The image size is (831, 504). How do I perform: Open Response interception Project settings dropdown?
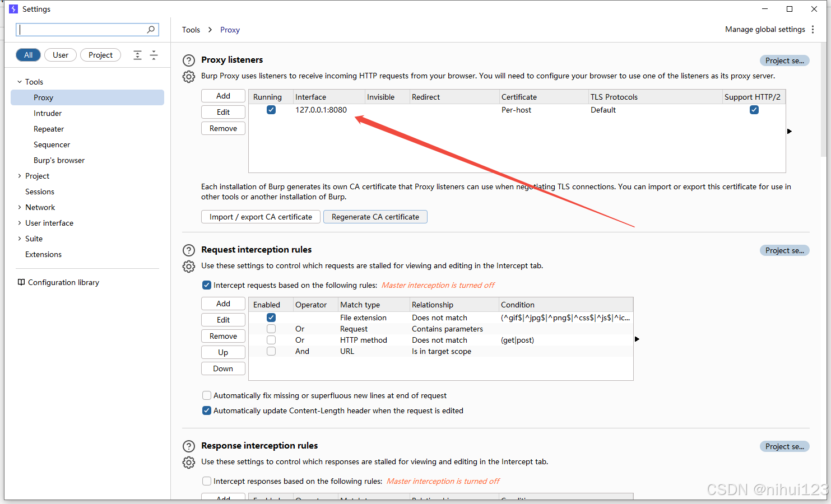click(x=784, y=446)
